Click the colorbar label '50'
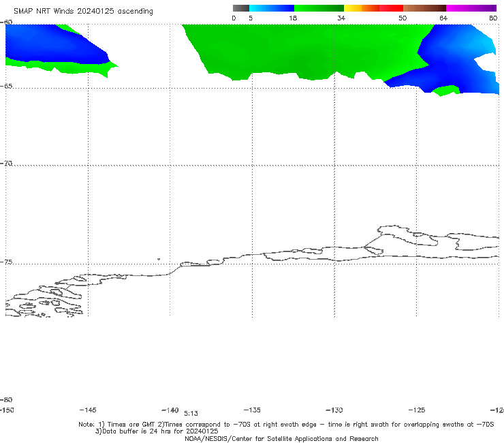The height and width of the screenshot is (443, 504). (x=403, y=18)
